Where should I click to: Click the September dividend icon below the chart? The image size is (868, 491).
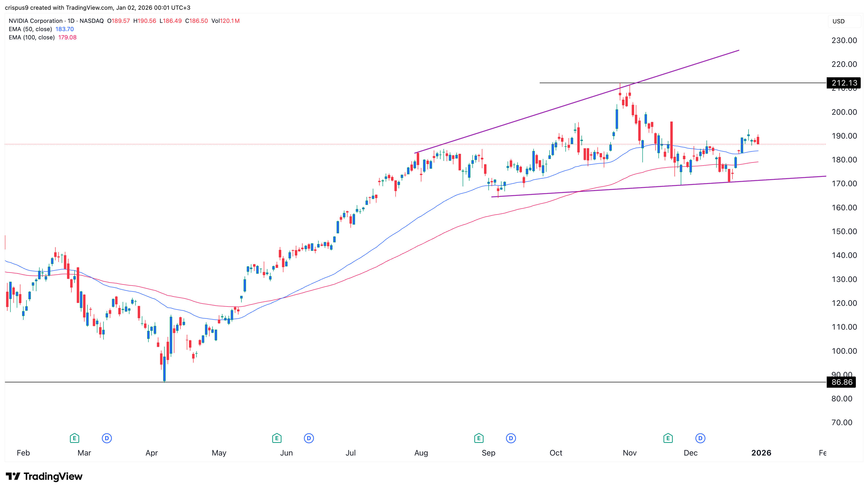(x=511, y=438)
